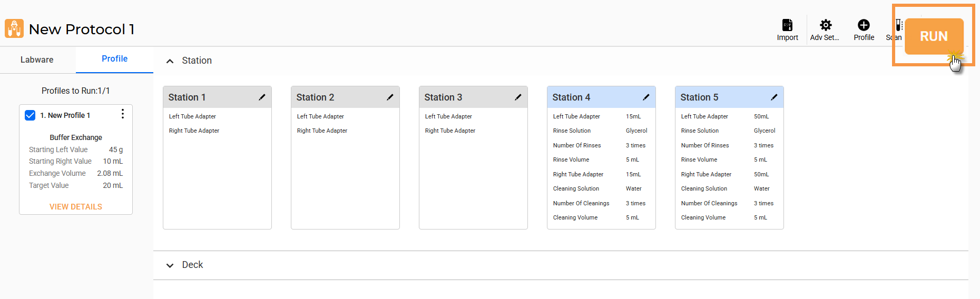Expand the Deck section
Screen dimensions: 980x299
[x=170, y=265]
